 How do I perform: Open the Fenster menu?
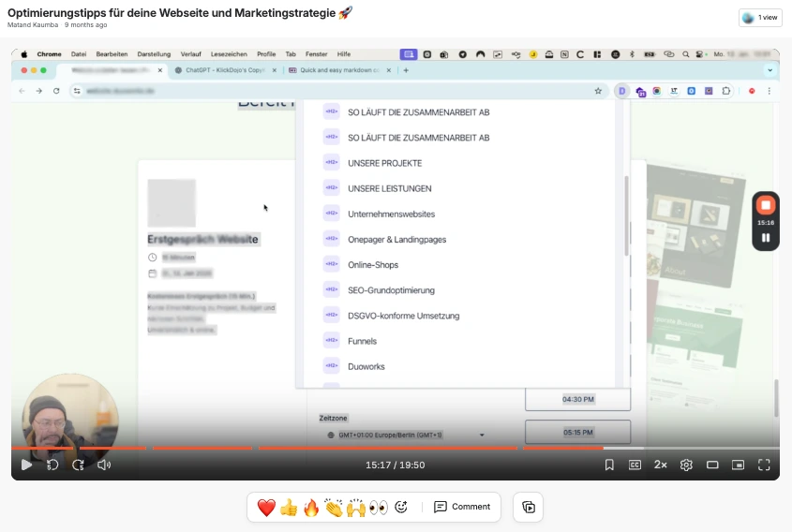316,54
